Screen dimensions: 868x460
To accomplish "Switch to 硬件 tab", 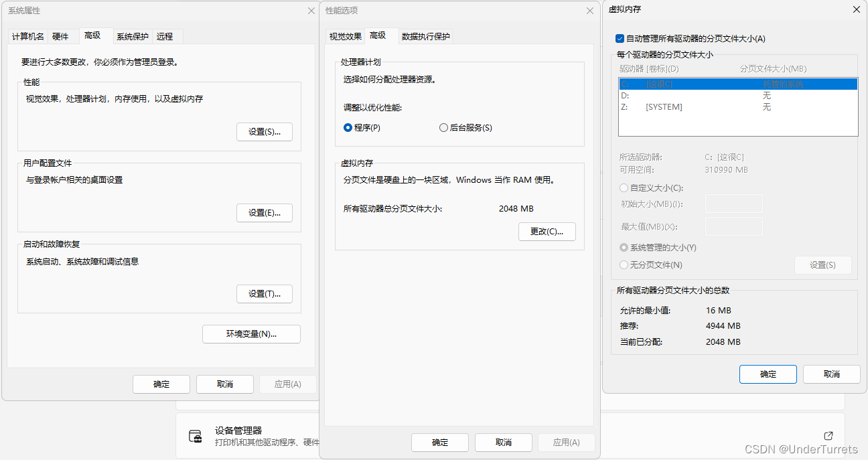I will tap(60, 37).
